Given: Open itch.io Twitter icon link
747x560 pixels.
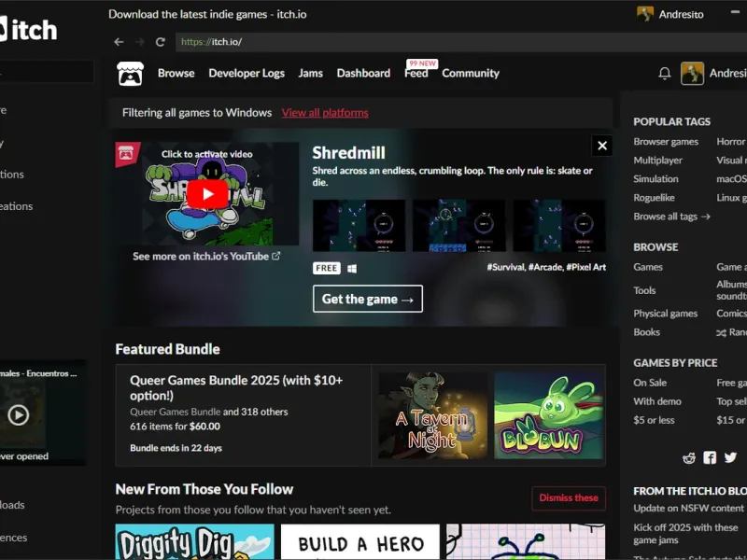Looking at the screenshot, I should [730, 457].
